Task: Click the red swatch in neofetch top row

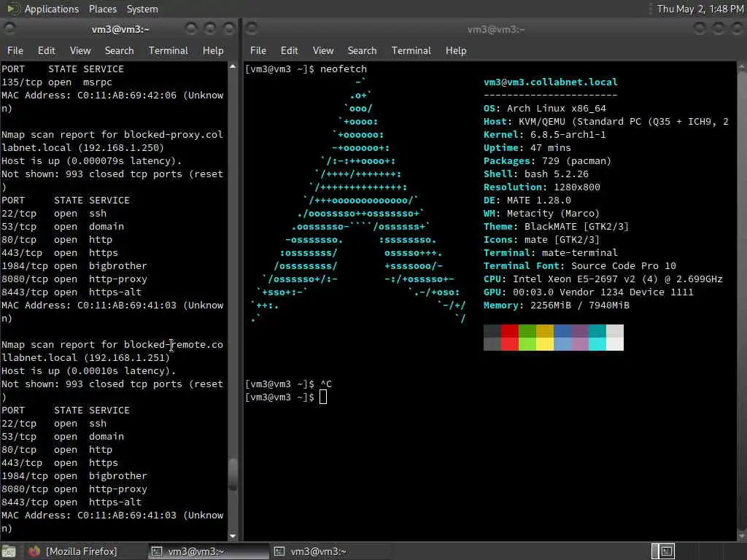Action: click(x=509, y=330)
